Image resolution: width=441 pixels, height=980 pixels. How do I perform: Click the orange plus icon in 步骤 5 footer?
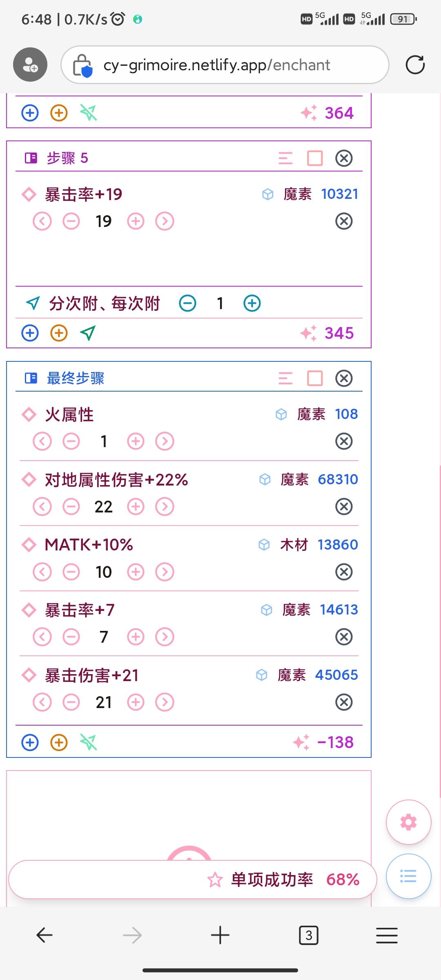coord(59,333)
